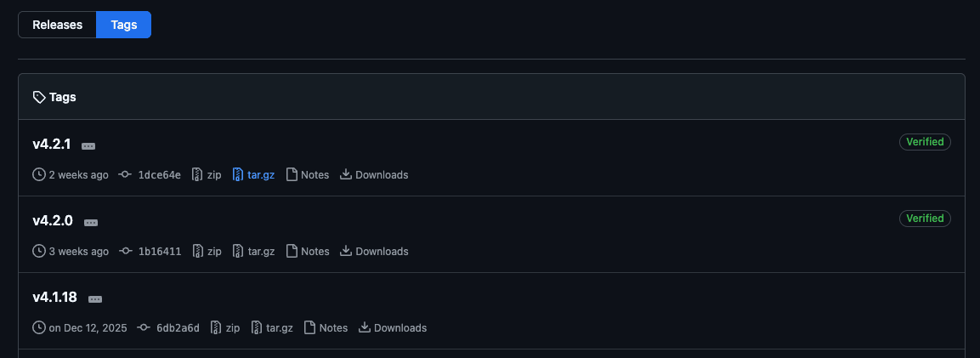
Task: Click the zip archive icon for v4.2.1
Action: point(197,175)
